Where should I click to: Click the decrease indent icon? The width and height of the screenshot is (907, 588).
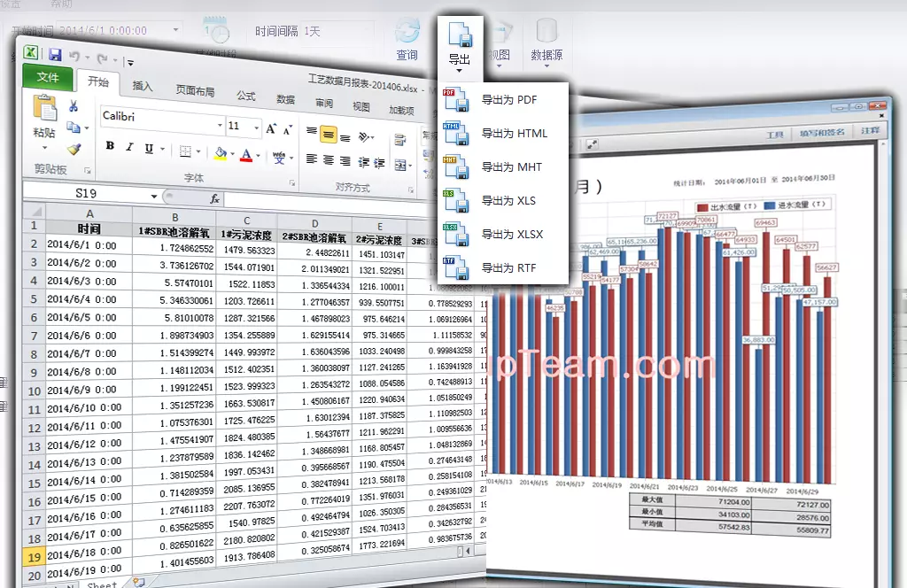click(x=364, y=162)
